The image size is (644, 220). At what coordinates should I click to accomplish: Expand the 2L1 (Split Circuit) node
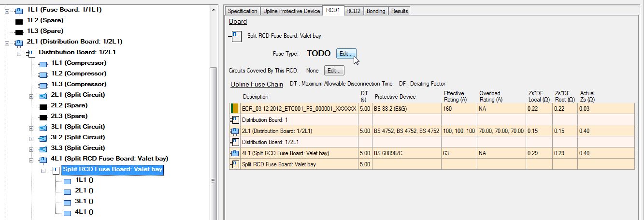(x=32, y=96)
